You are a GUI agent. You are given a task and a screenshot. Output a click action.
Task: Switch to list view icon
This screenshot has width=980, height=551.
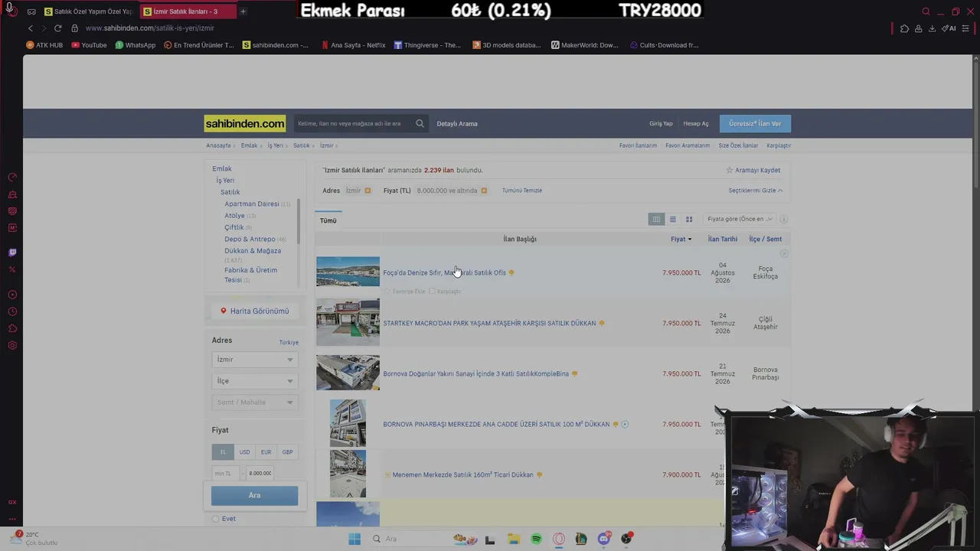pyautogui.click(x=673, y=220)
